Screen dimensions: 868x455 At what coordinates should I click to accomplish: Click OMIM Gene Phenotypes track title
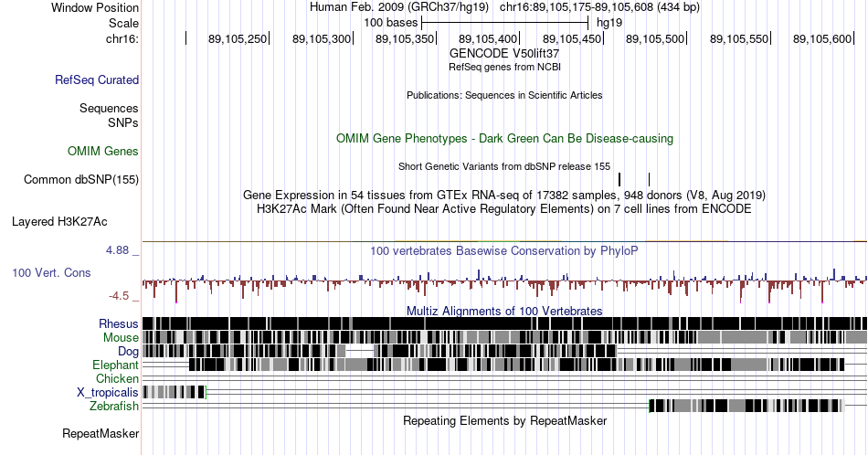504,138
